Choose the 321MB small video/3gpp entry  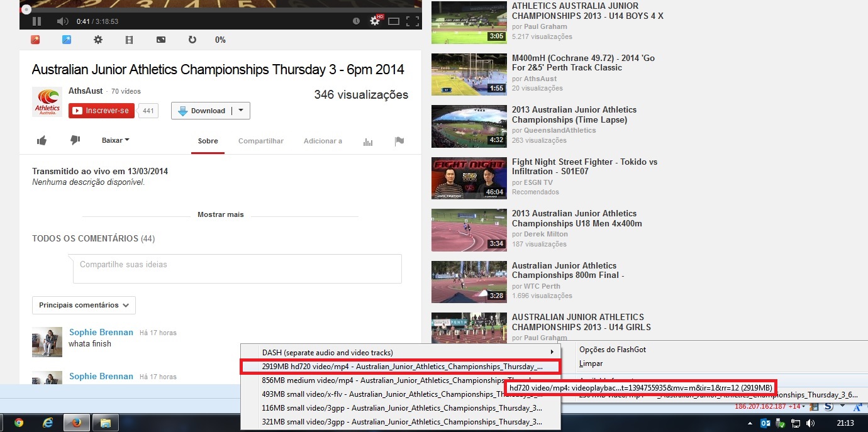click(x=401, y=422)
